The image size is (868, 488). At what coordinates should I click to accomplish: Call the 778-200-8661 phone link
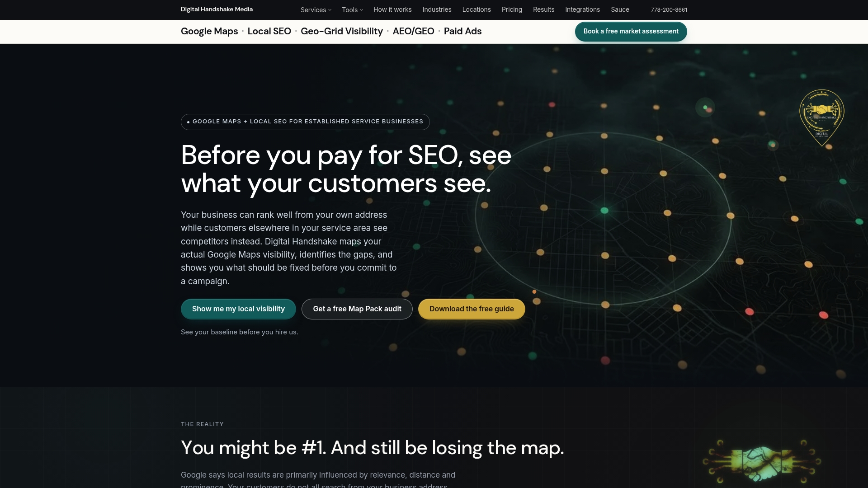click(x=669, y=10)
